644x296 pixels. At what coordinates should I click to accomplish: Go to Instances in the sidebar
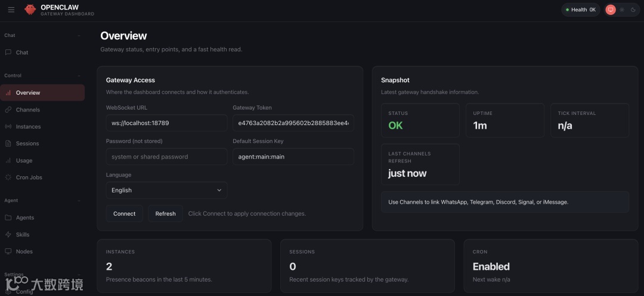28,127
